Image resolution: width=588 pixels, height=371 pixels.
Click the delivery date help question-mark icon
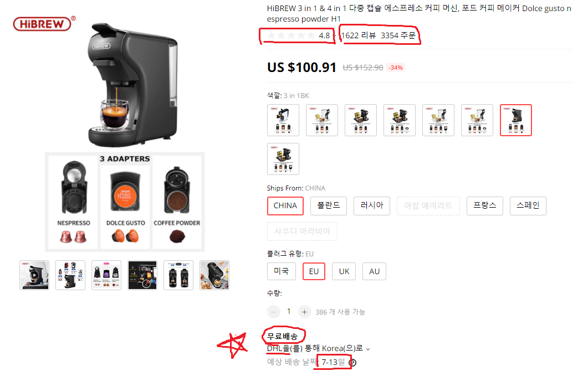pyautogui.click(x=352, y=362)
